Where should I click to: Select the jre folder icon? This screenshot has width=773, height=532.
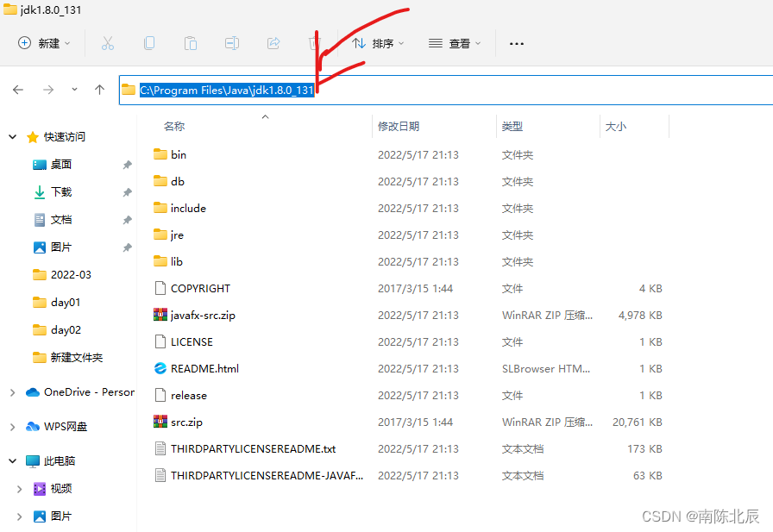pos(160,235)
